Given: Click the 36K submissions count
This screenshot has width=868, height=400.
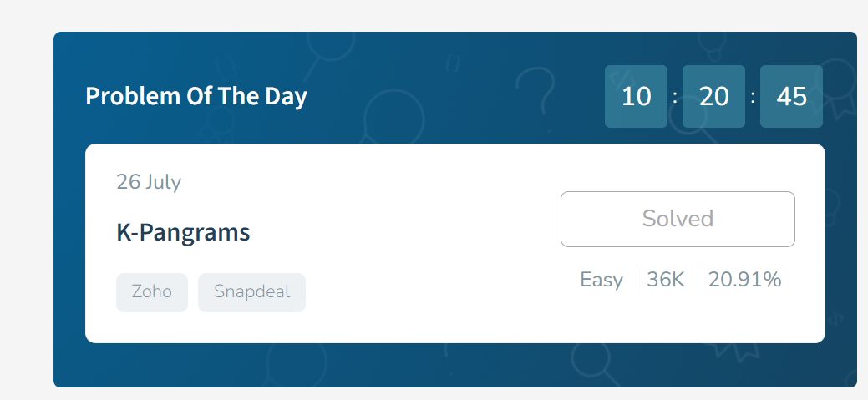Looking at the screenshot, I should (x=665, y=280).
